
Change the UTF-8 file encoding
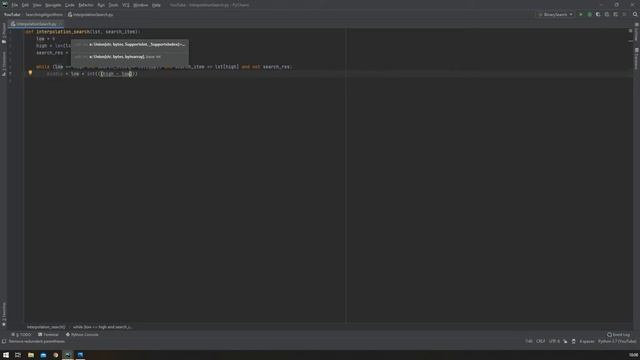[x=554, y=341]
